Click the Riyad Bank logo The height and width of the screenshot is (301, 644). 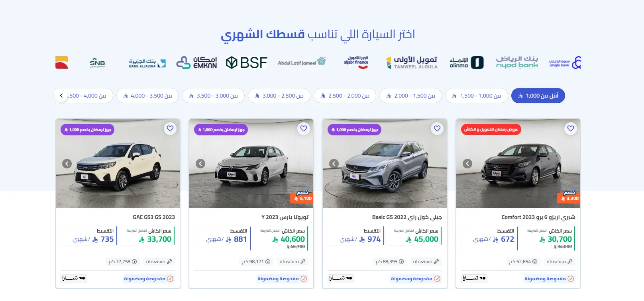pyautogui.click(x=516, y=63)
